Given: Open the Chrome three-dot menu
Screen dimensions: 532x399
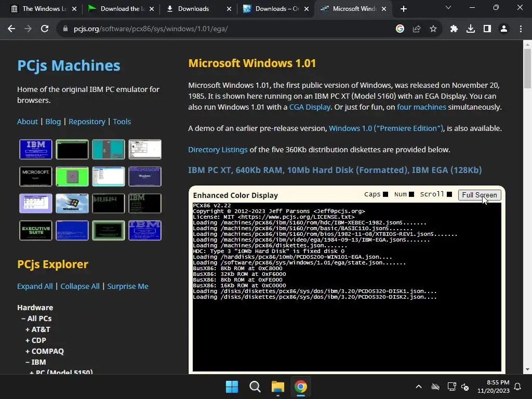Looking at the screenshot, I should (521, 29).
